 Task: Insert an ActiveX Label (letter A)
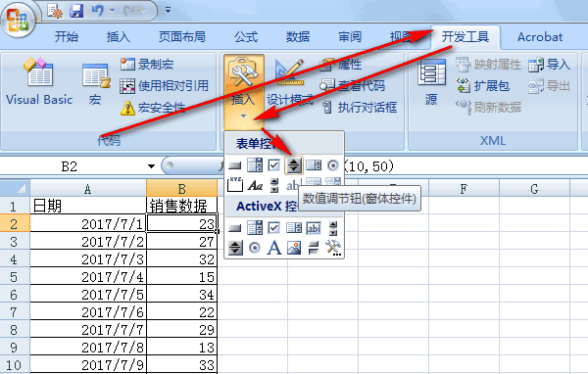click(274, 248)
